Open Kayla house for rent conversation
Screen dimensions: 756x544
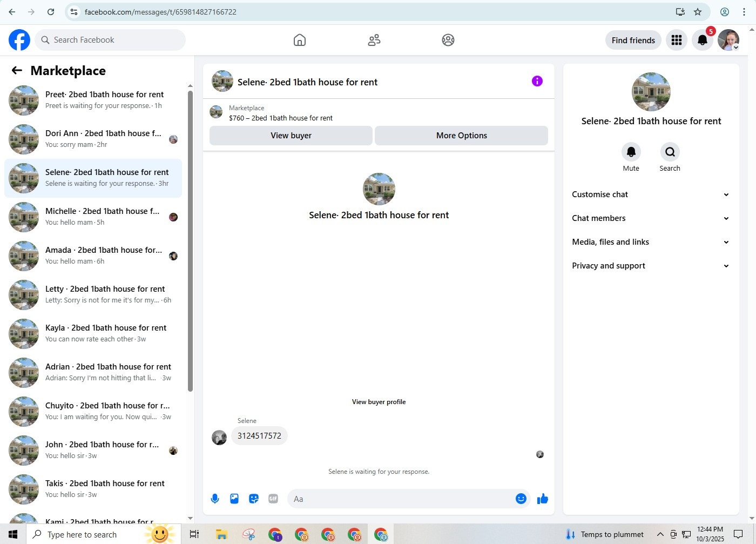[93, 334]
